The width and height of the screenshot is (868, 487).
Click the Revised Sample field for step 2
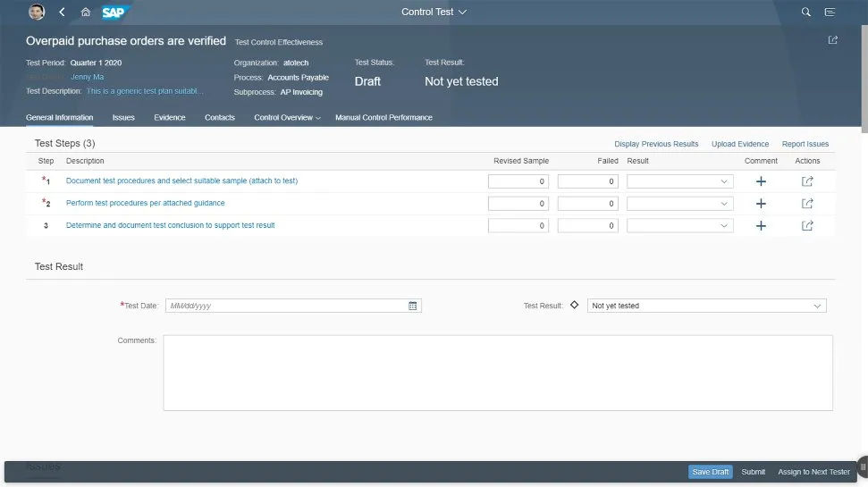[x=518, y=204]
